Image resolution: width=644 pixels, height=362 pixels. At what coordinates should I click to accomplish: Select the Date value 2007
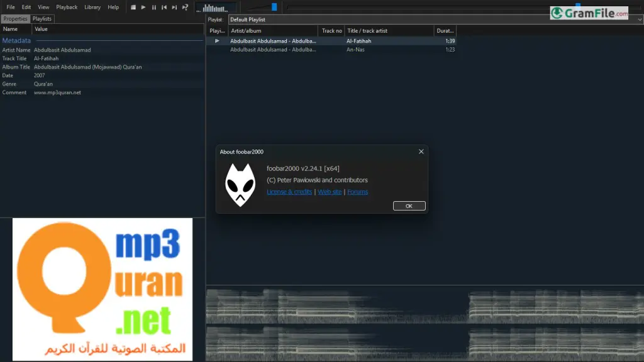pyautogui.click(x=40, y=75)
